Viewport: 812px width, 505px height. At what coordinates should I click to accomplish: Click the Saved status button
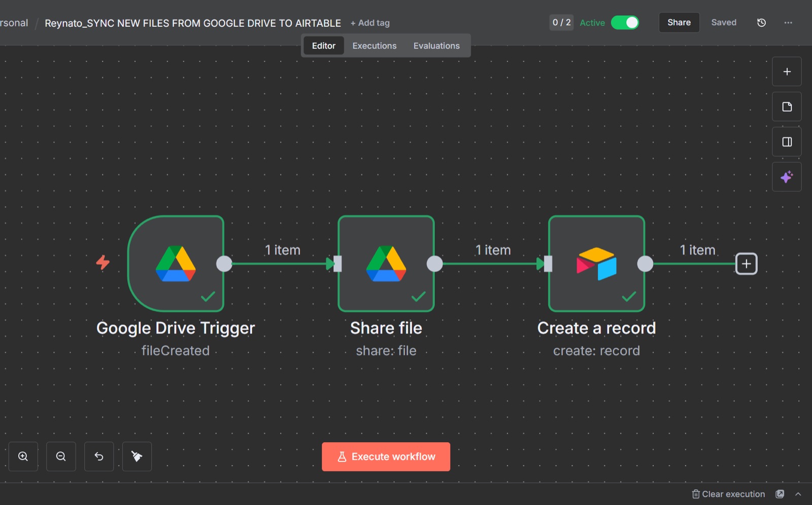[724, 22]
